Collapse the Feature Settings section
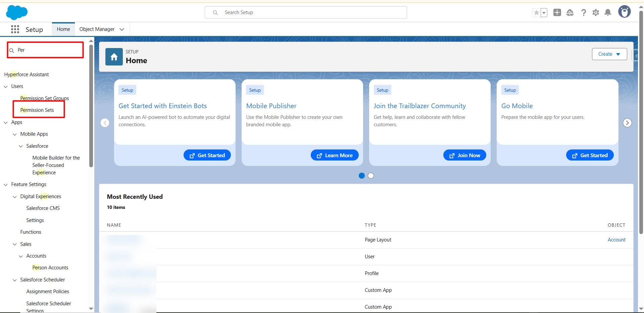Viewport: 644px width, 313px height. pyautogui.click(x=6, y=185)
